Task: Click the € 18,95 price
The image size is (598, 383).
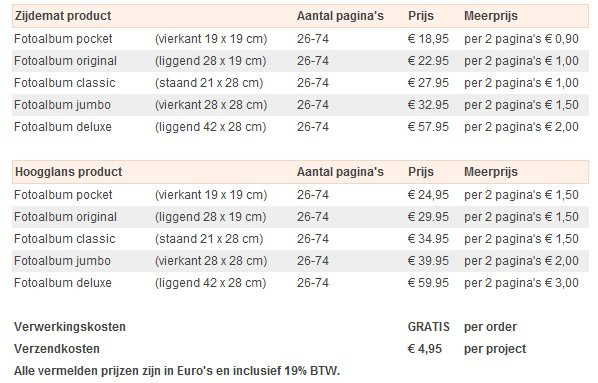Action: [x=428, y=39]
